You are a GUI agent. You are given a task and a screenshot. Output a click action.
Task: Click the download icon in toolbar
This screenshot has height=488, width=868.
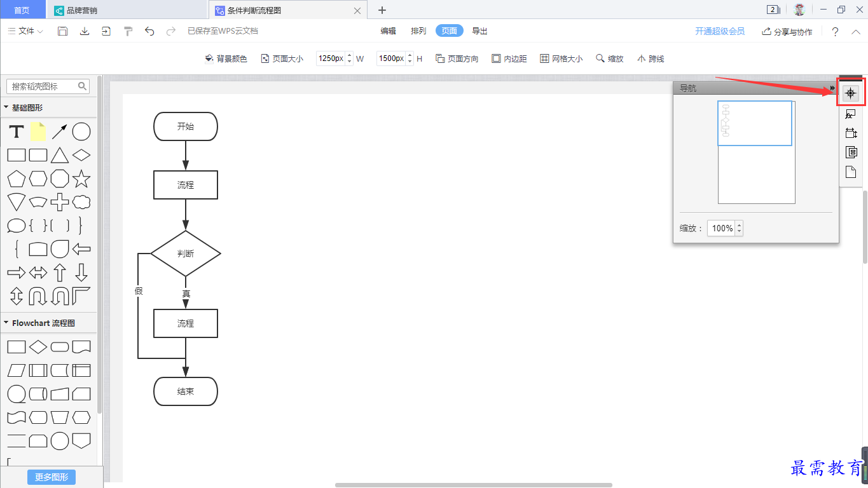pyautogui.click(x=85, y=31)
